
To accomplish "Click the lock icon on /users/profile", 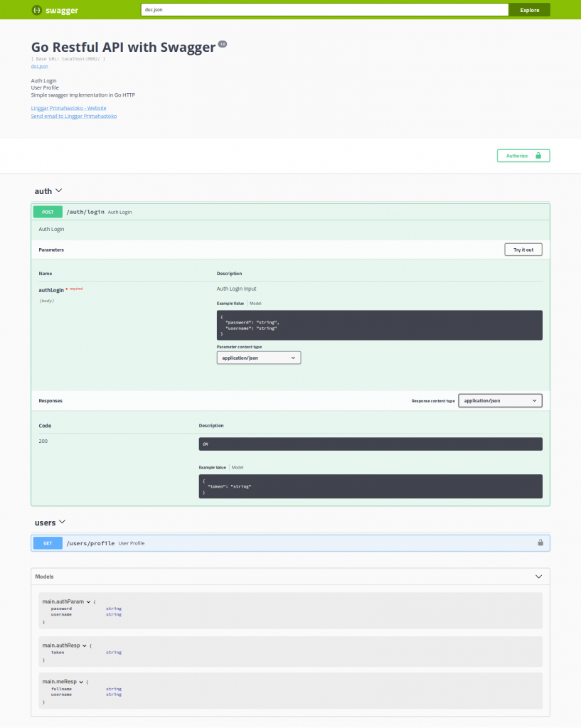I will point(540,543).
